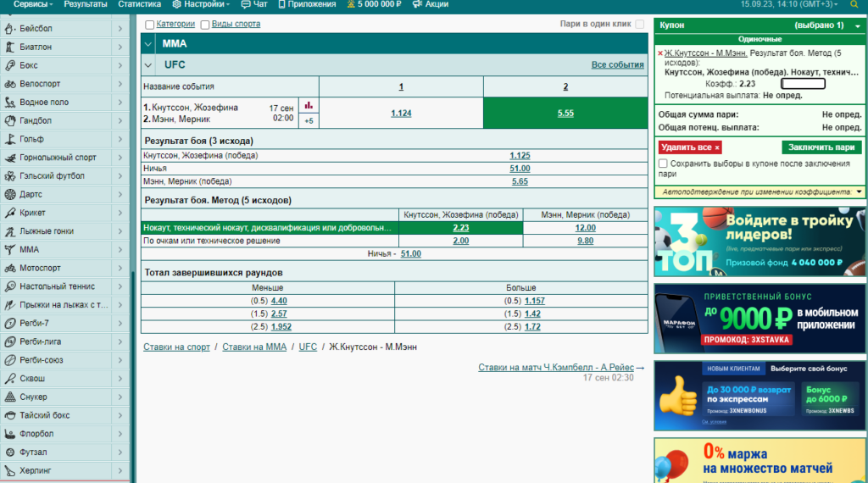
Task: Tick the Категории checkbox
Action: pyautogui.click(x=149, y=25)
